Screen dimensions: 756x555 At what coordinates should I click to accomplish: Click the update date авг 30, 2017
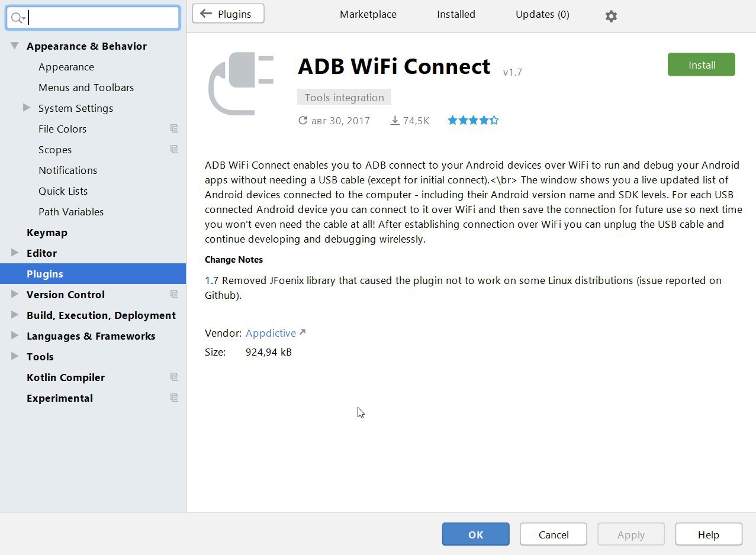coord(334,121)
